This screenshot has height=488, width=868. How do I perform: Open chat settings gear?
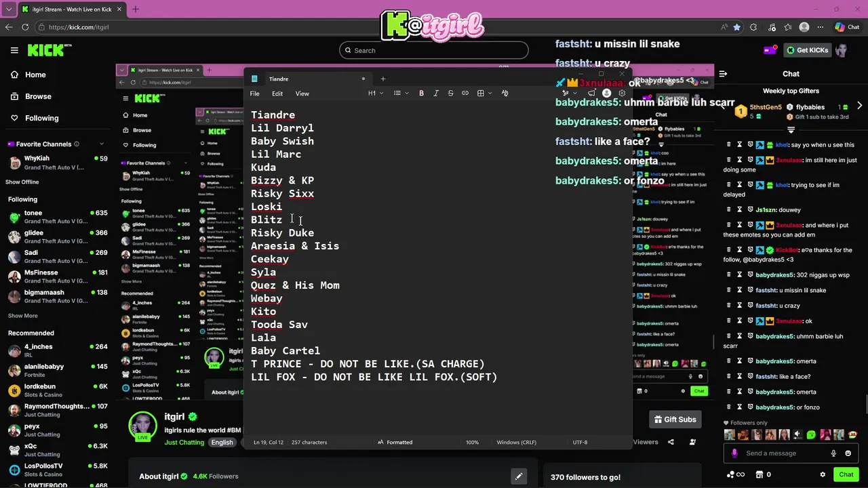coord(823,474)
